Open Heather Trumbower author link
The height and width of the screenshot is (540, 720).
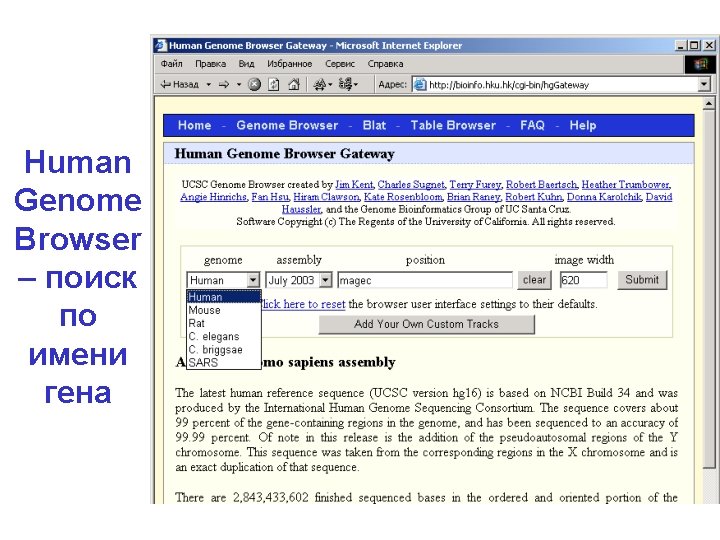pyautogui.click(x=625, y=185)
